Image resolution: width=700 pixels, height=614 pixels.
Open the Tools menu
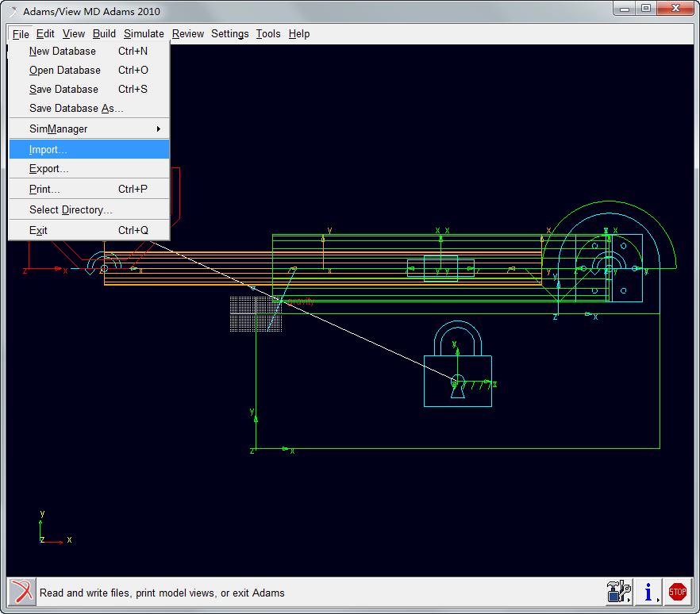pyautogui.click(x=268, y=33)
